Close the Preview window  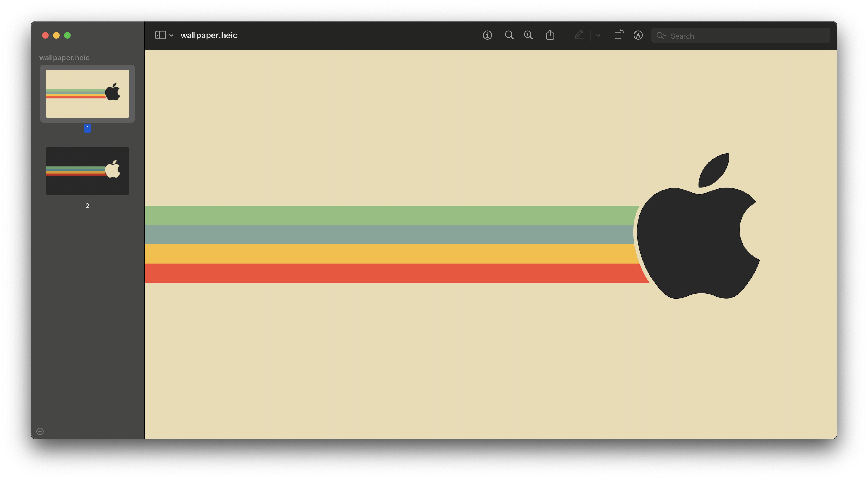pyautogui.click(x=45, y=35)
